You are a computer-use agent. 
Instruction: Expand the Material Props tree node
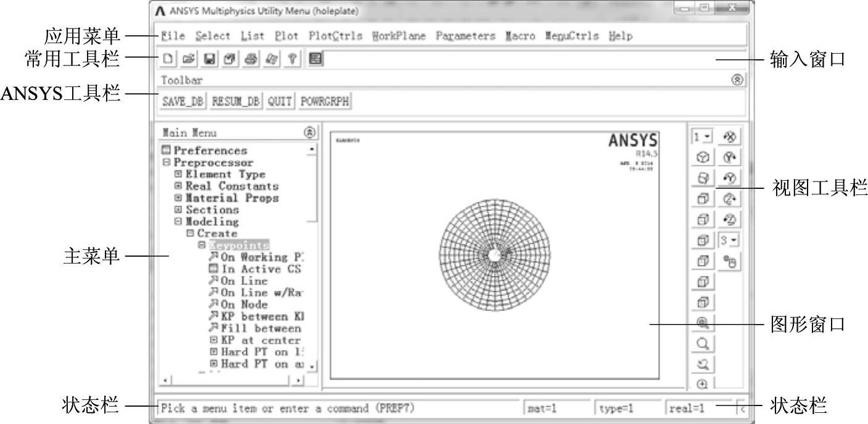click(178, 198)
